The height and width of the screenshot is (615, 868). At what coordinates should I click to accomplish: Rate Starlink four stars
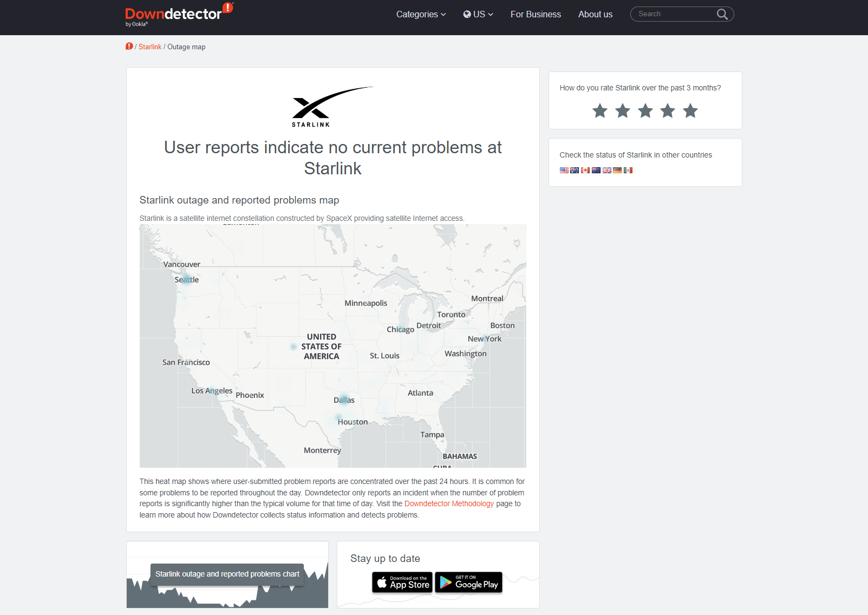coord(668,111)
